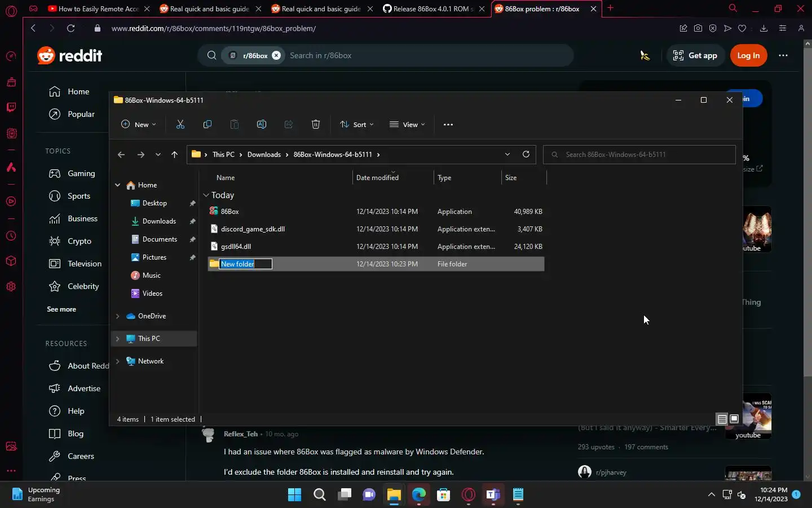Switch to How to Easily Remote Access tab
The width and height of the screenshot is (812, 508).
(x=99, y=8)
